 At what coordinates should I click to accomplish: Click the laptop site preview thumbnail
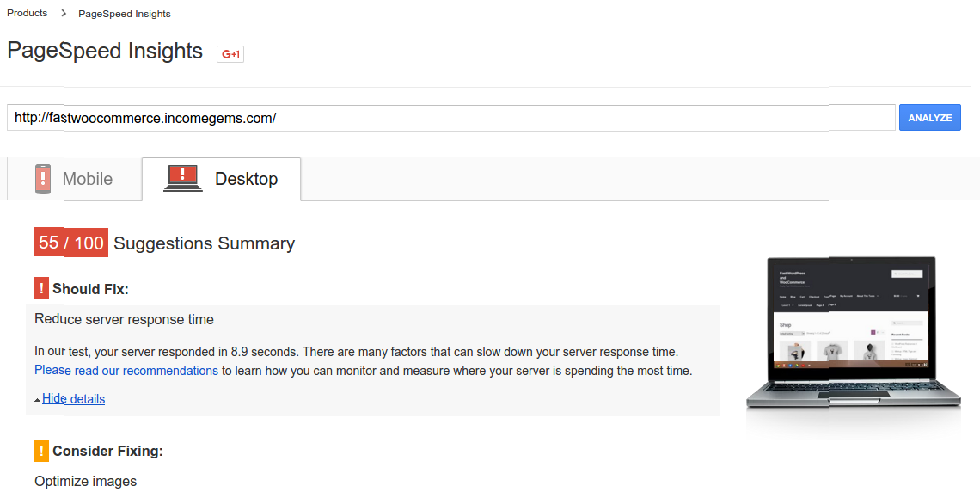tap(853, 334)
